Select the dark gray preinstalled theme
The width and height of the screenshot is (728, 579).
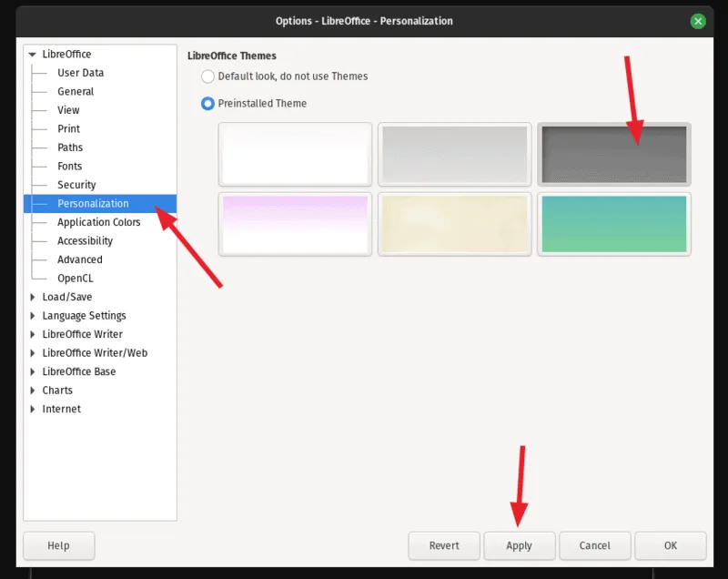coord(613,155)
